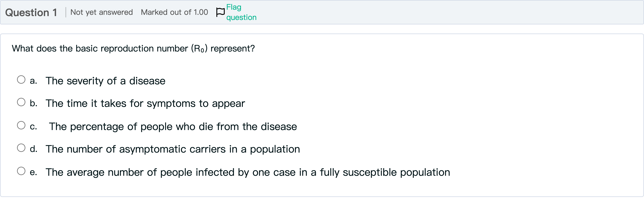Image resolution: width=644 pixels, height=206 pixels.
Task: Click the 'a.' option letter label
Action: click(x=33, y=81)
